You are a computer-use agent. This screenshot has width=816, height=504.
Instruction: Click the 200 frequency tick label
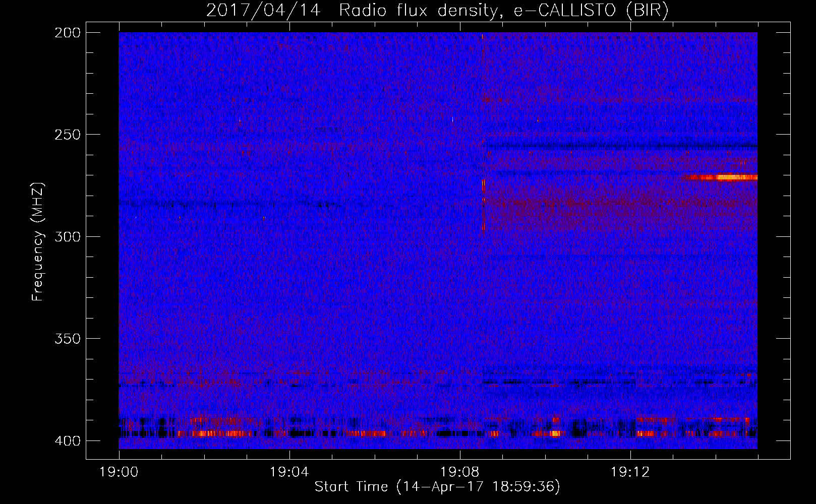68,33
